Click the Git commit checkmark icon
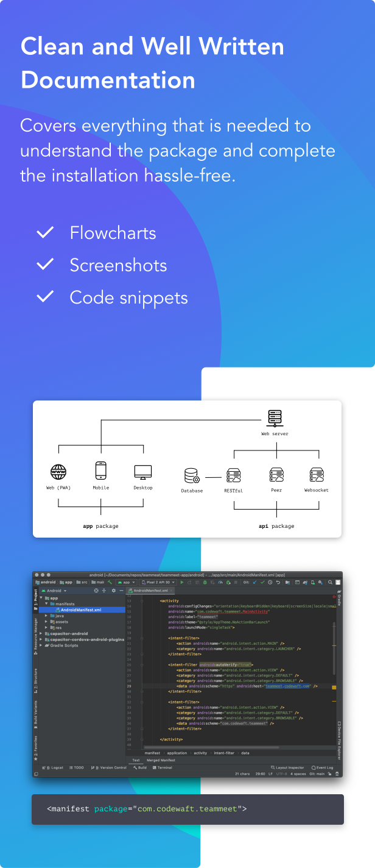 coord(262,582)
